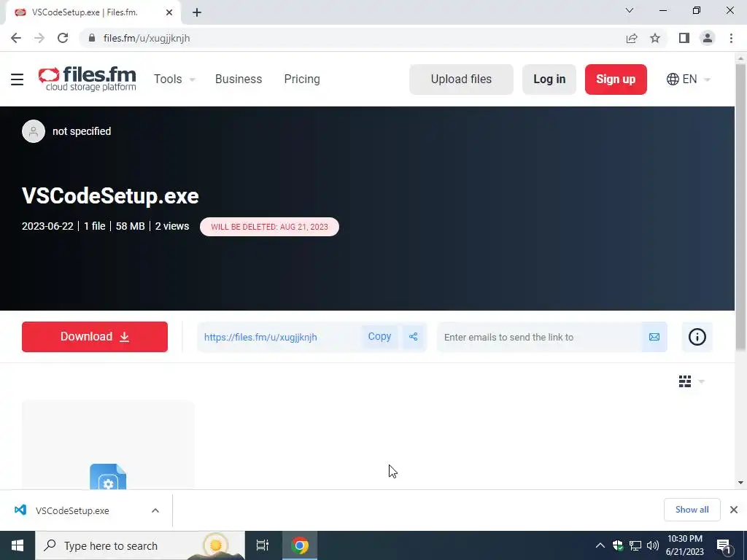
Task: Open the Business menu item
Action: [x=239, y=79]
